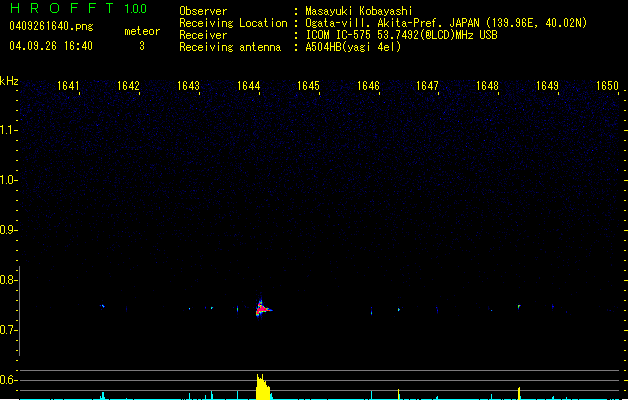Image resolution: width=629 pixels, height=400 pixels.
Task: Click the 'meteor' count label
Action: coord(142,31)
